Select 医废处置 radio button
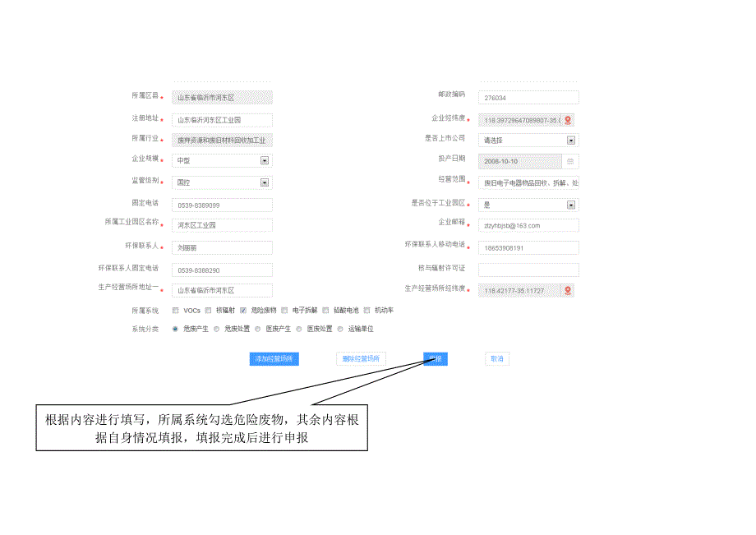This screenshot has height=535, width=756. click(x=299, y=330)
